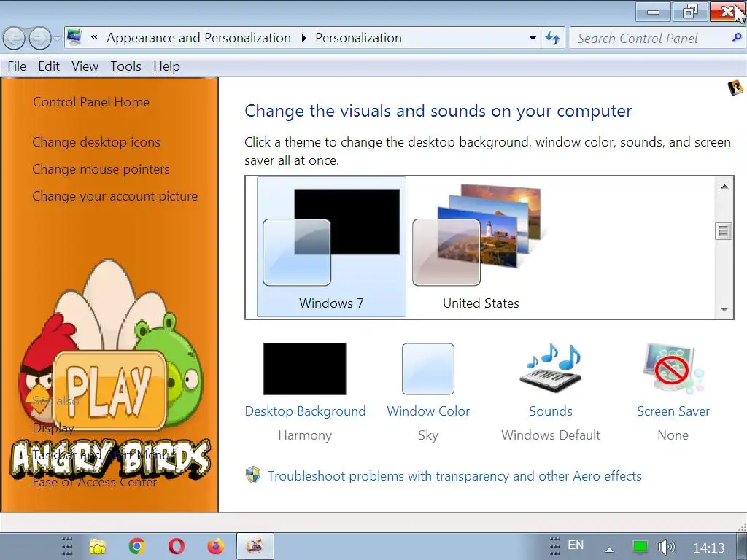This screenshot has width=747, height=560.
Task: Click the Refresh button beside the address bar
Action: (553, 38)
